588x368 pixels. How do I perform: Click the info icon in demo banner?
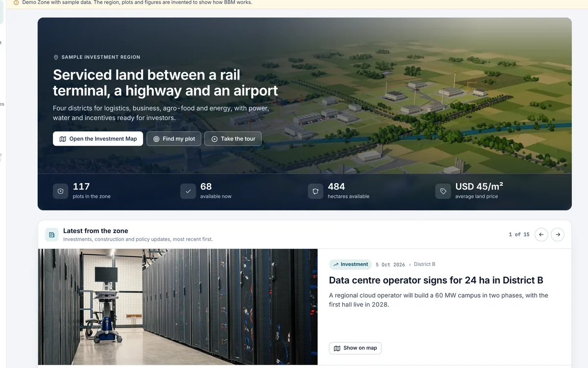pos(16,2)
